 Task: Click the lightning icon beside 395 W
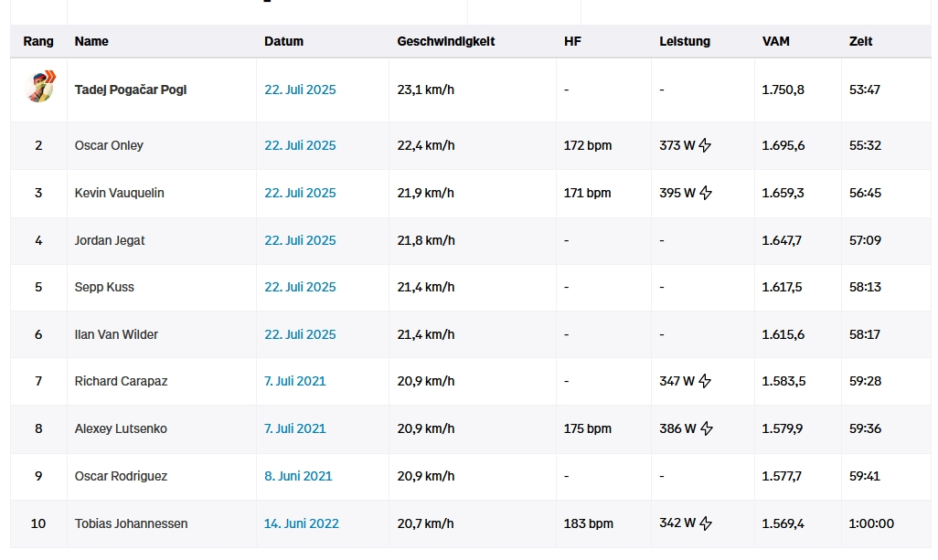click(706, 193)
